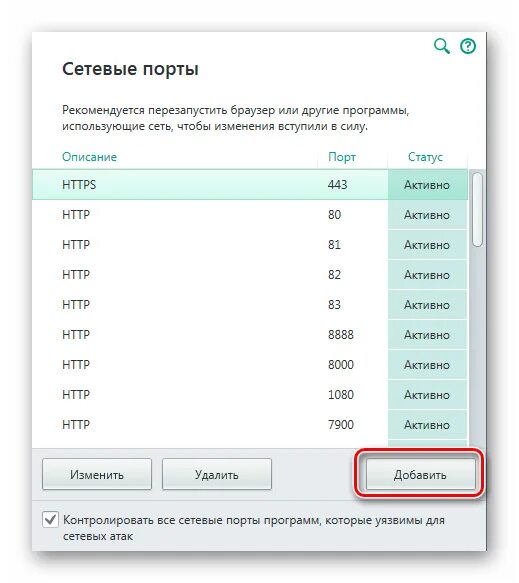Select HTTP description in port 82 row

pyautogui.click(x=76, y=275)
